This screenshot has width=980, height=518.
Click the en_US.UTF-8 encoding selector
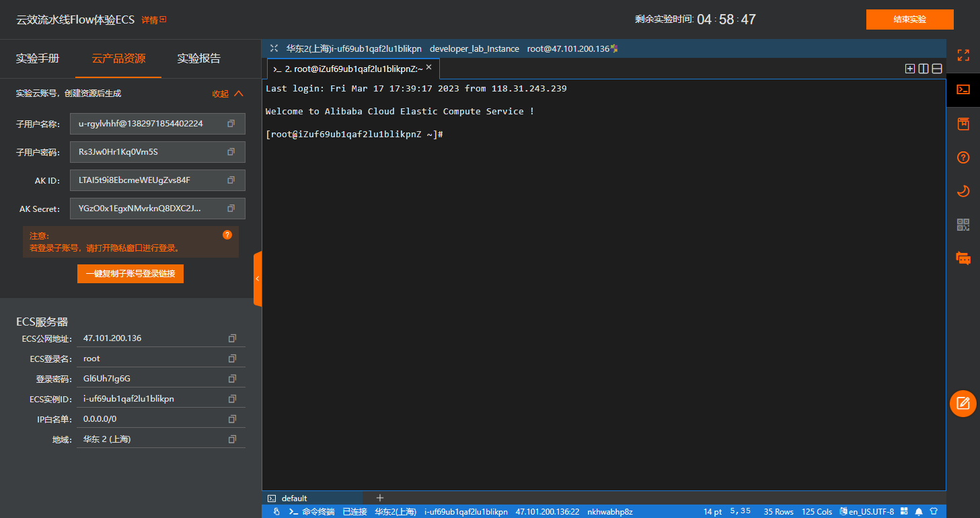tap(866, 512)
